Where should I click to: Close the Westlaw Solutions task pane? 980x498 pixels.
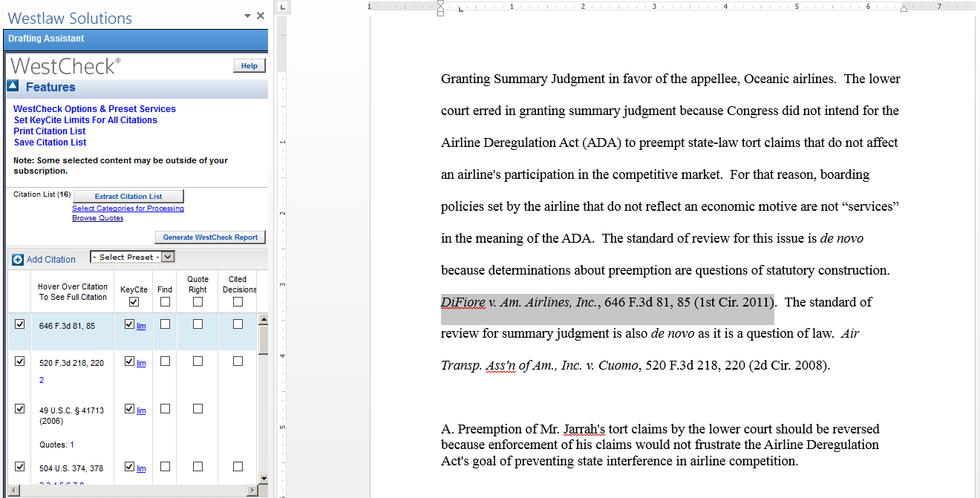261,16
